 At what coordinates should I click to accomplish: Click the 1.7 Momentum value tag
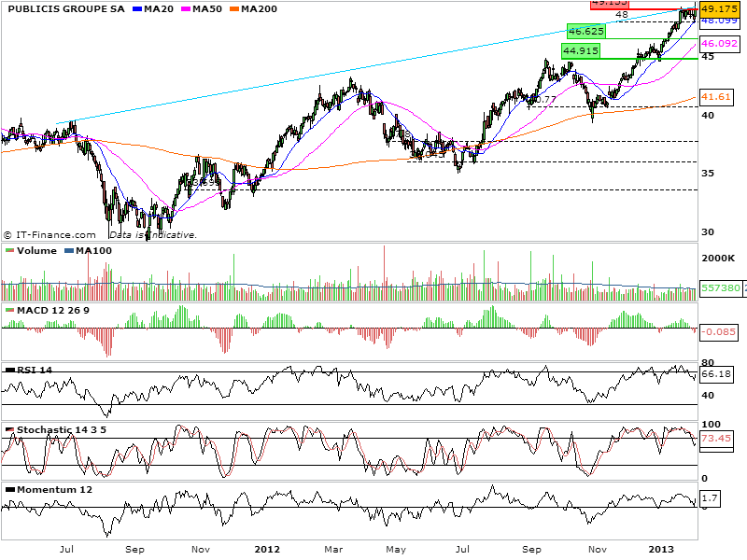(710, 498)
